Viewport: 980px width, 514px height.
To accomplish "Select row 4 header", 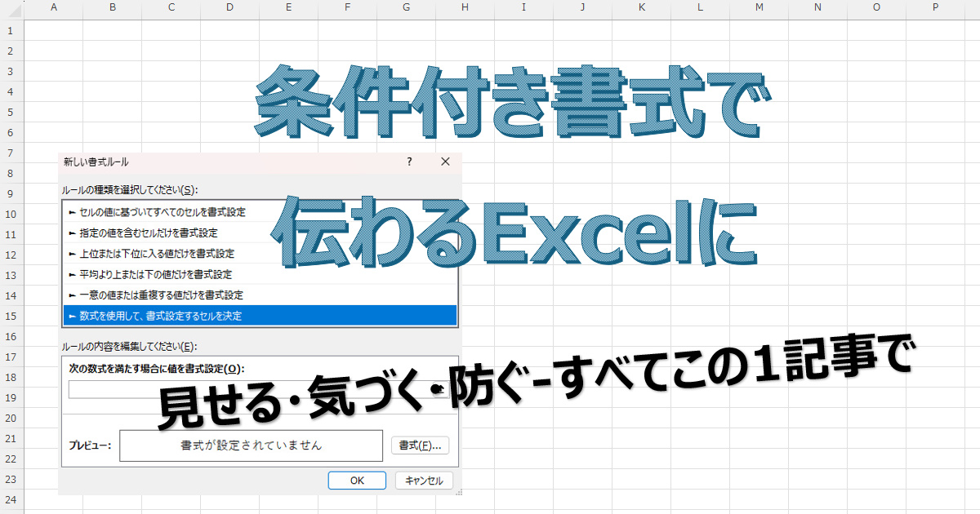I will (11, 91).
